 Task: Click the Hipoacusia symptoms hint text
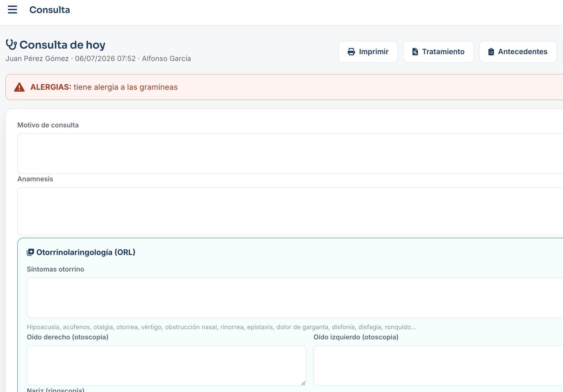pos(221,327)
